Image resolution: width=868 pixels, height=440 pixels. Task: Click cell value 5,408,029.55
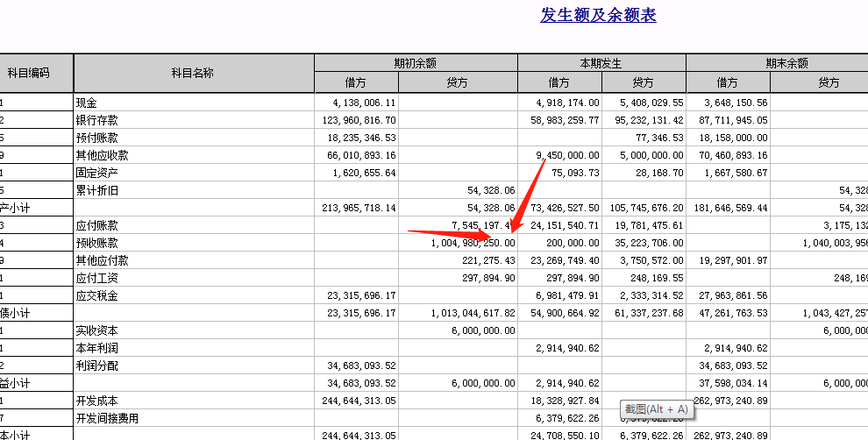(x=651, y=103)
